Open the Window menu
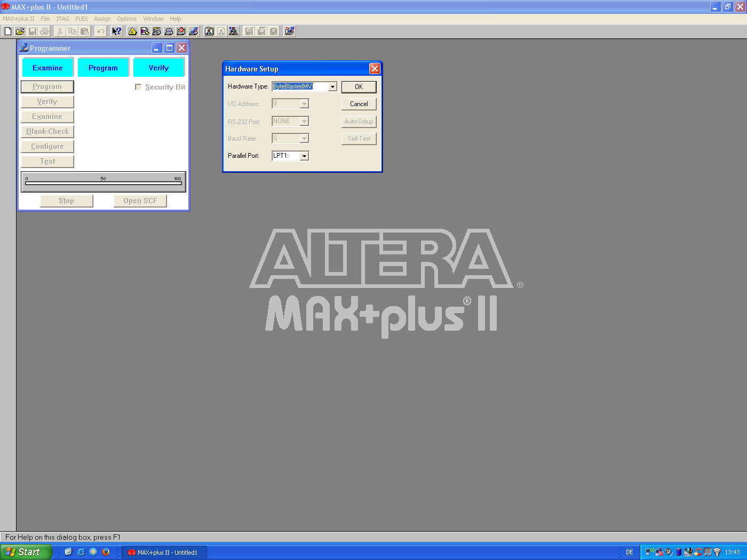Screen dimensions: 747x560 (153, 19)
